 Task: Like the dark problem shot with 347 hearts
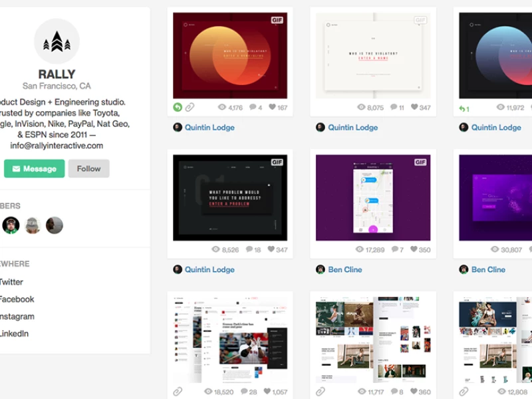click(x=271, y=249)
